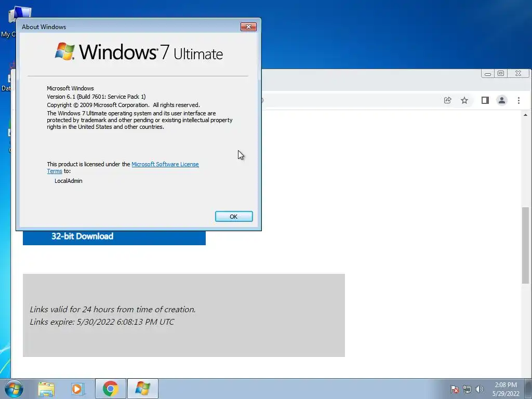Open network status tray icon
Viewport: 532px width, 399px height.
pyautogui.click(x=467, y=389)
